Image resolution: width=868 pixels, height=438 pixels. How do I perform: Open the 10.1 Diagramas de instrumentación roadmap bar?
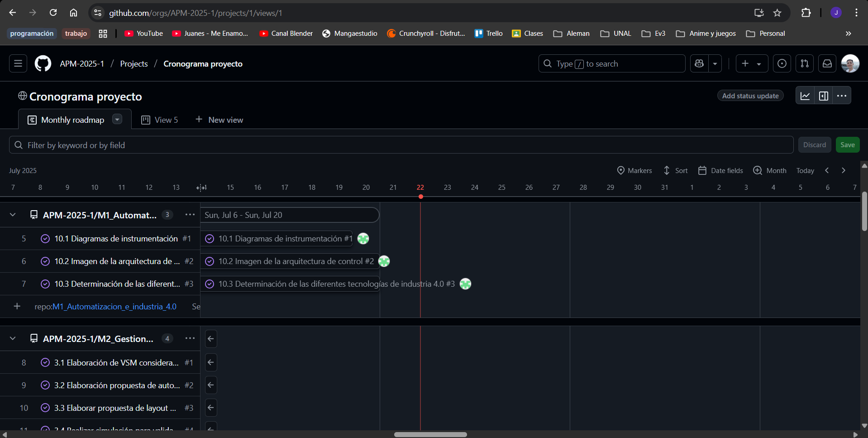(277, 239)
